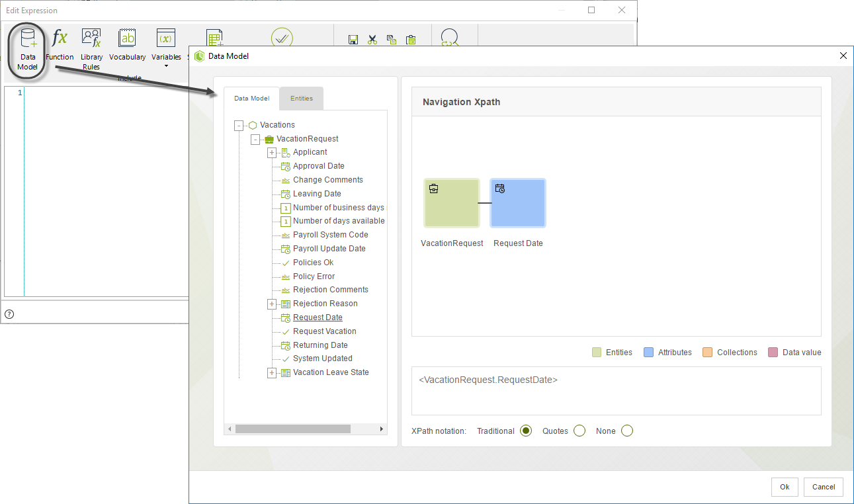Select Number of days available attribute
The height and width of the screenshot is (504, 854).
(x=339, y=221)
